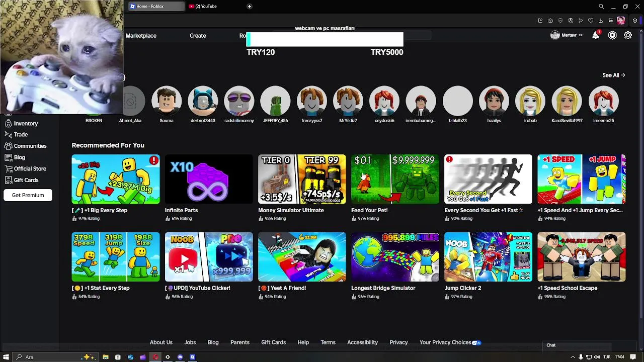Open the About Us footer link
644x362 pixels.
[161, 342]
